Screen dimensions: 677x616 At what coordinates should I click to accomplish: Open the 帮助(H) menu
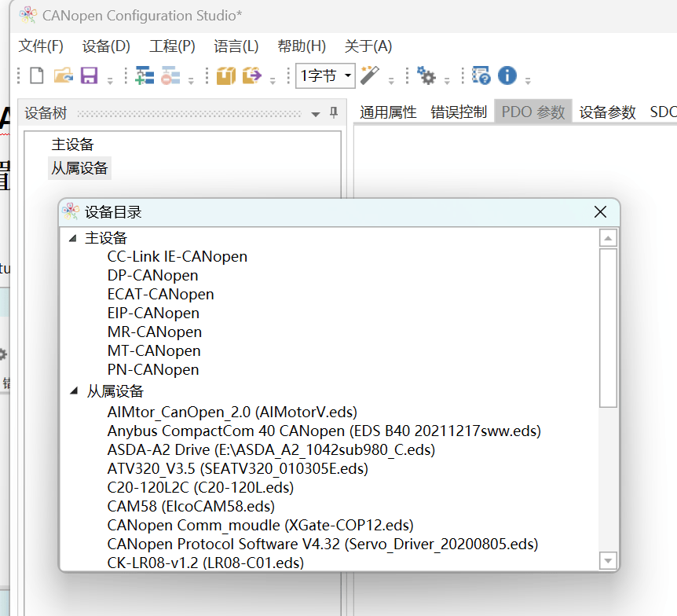coord(302,46)
